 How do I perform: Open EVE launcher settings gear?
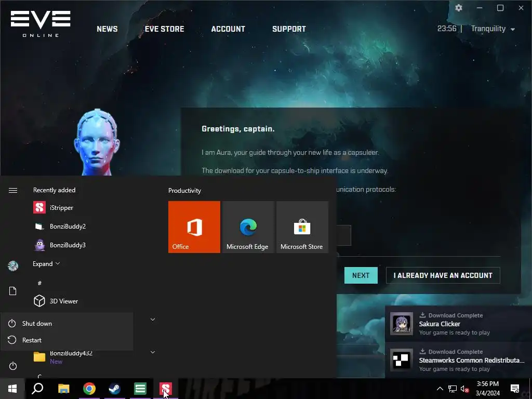point(459,8)
